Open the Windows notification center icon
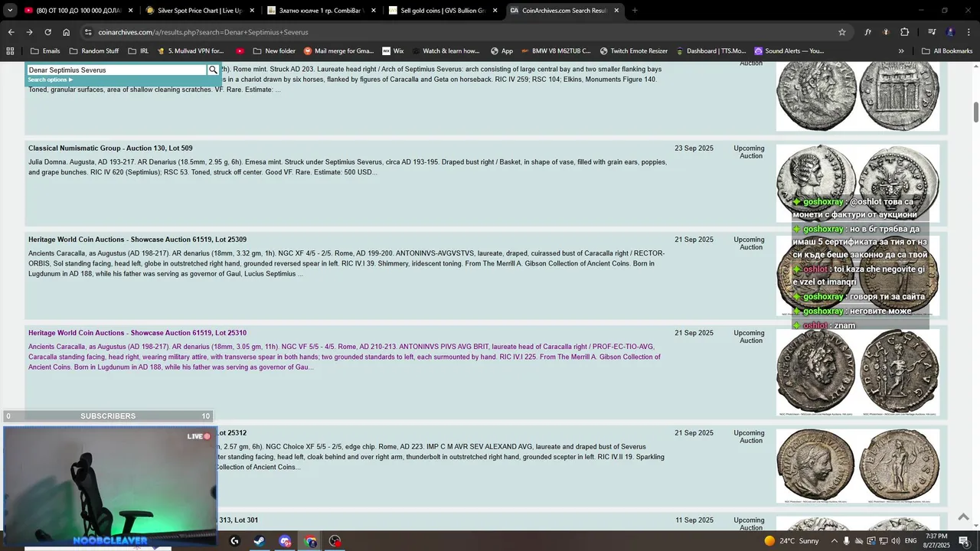The width and height of the screenshot is (980, 551). [x=965, y=541]
